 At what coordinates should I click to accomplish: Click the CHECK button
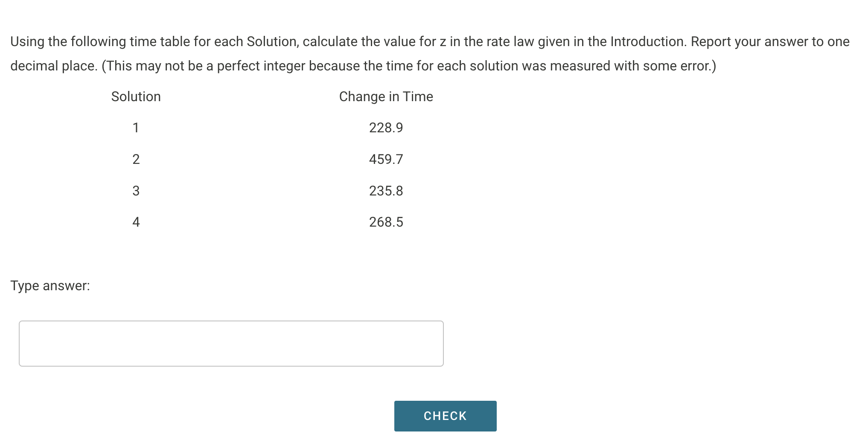[x=445, y=416]
